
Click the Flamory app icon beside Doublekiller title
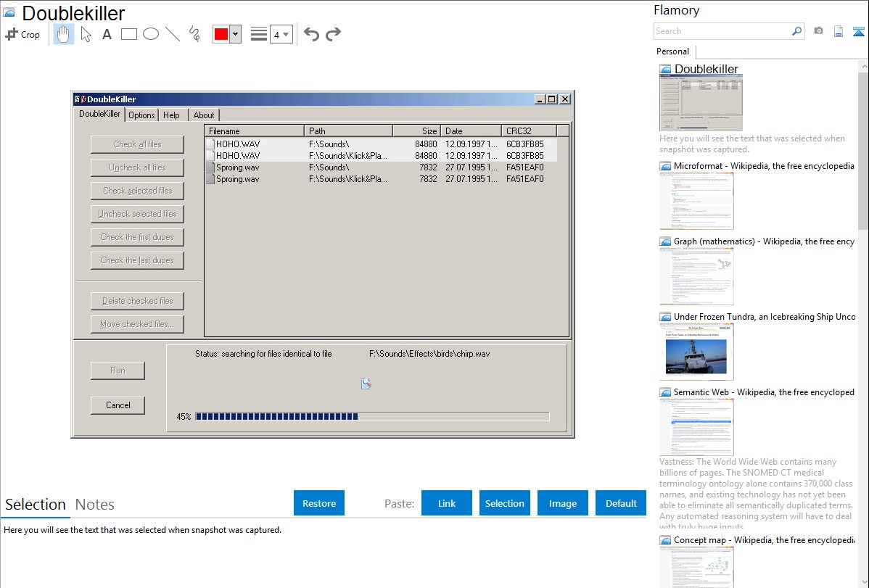point(9,13)
